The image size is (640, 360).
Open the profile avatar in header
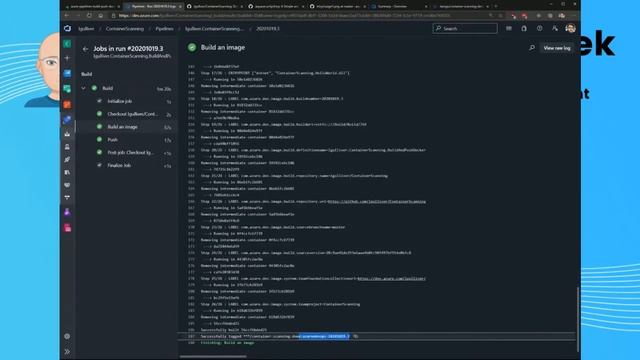(571, 29)
